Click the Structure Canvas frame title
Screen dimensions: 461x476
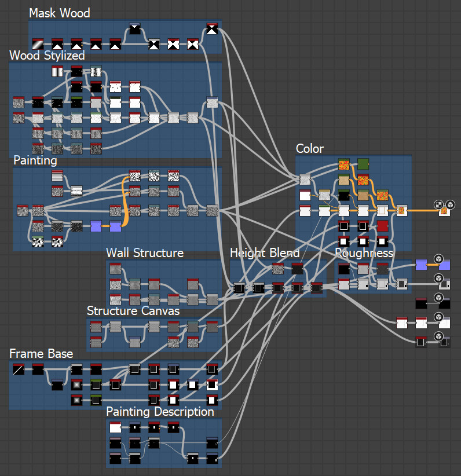133,311
